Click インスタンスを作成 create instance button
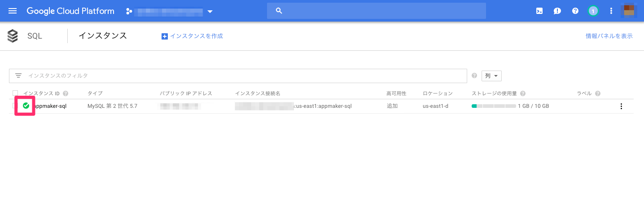 coord(192,36)
